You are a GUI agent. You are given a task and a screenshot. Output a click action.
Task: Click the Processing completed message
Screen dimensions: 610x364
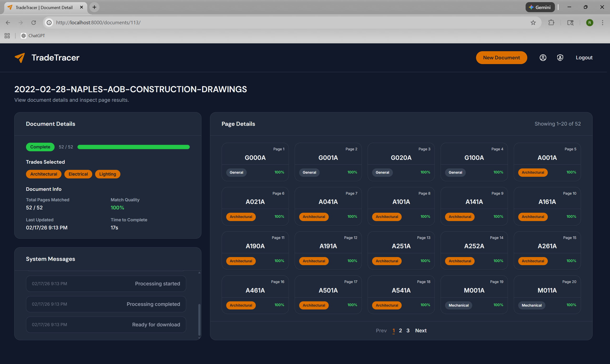(x=106, y=304)
